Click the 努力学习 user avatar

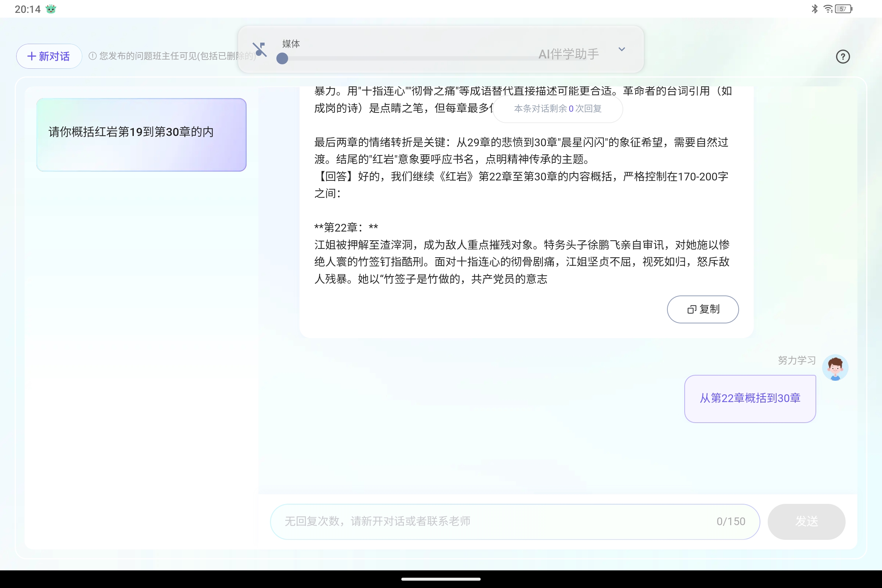[x=835, y=367]
